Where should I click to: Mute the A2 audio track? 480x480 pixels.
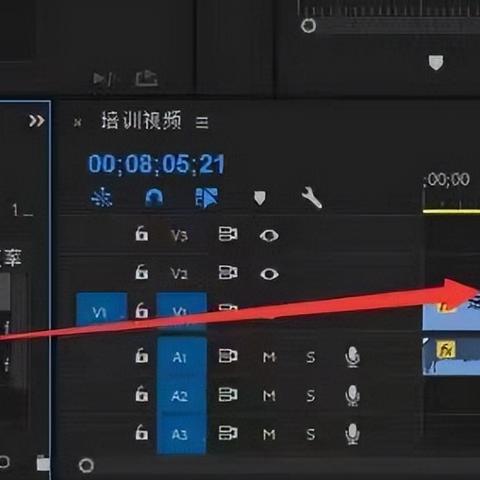(x=269, y=396)
